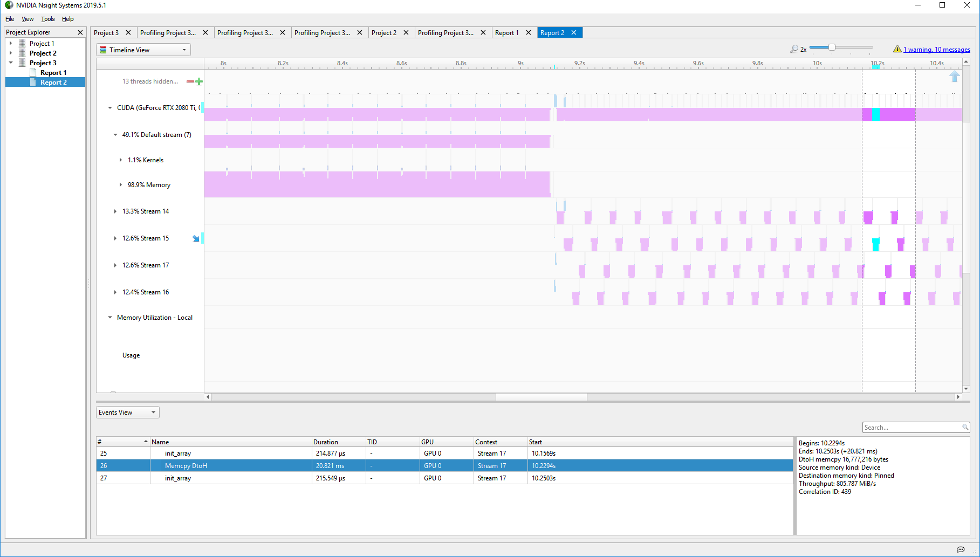Hide threads with red minus icon
This screenshot has height=557, width=980.
pos(190,81)
